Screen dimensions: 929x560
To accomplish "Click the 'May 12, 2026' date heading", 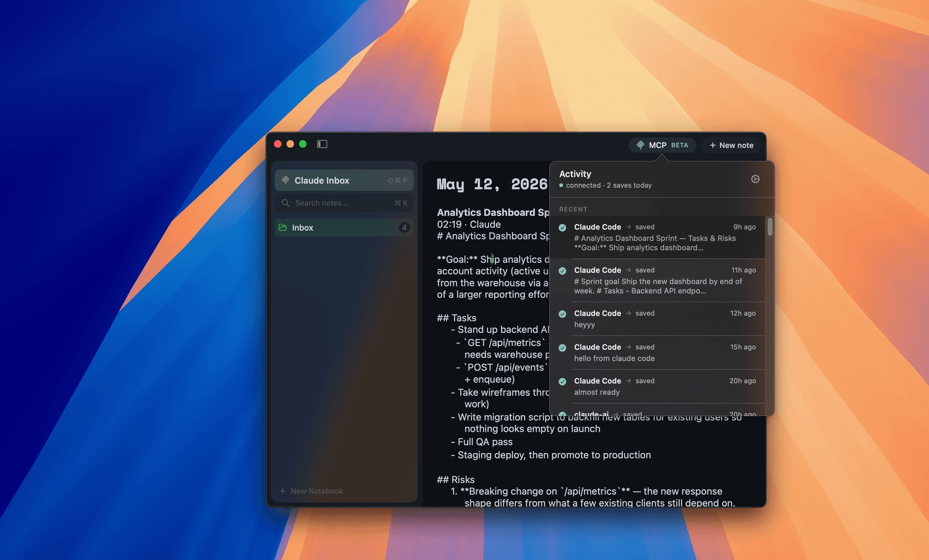I will tap(492, 184).
